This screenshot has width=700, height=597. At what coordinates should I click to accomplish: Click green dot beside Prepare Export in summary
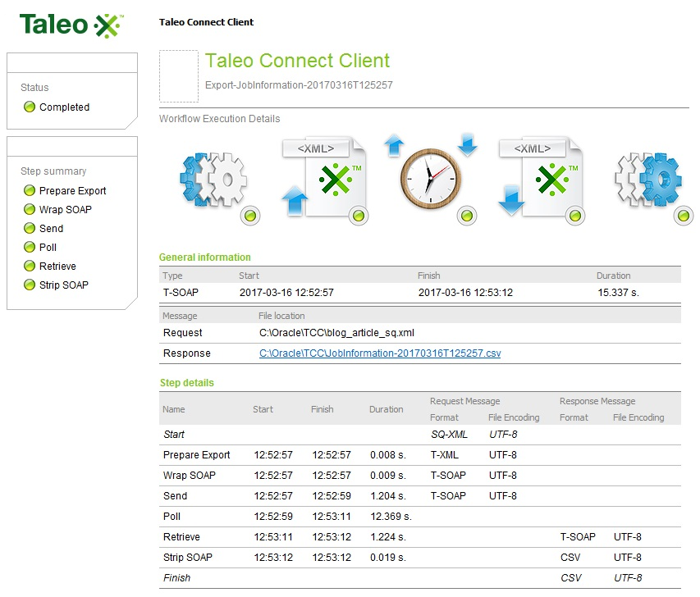(x=30, y=190)
